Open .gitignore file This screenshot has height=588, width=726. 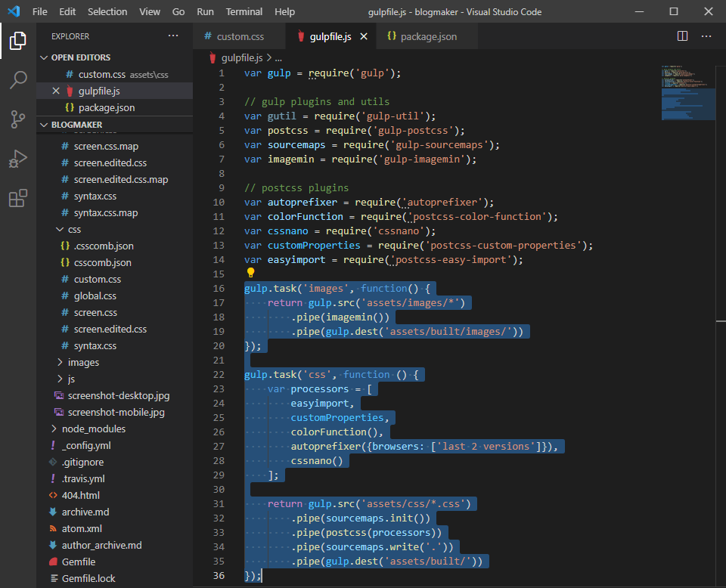(x=114, y=463)
